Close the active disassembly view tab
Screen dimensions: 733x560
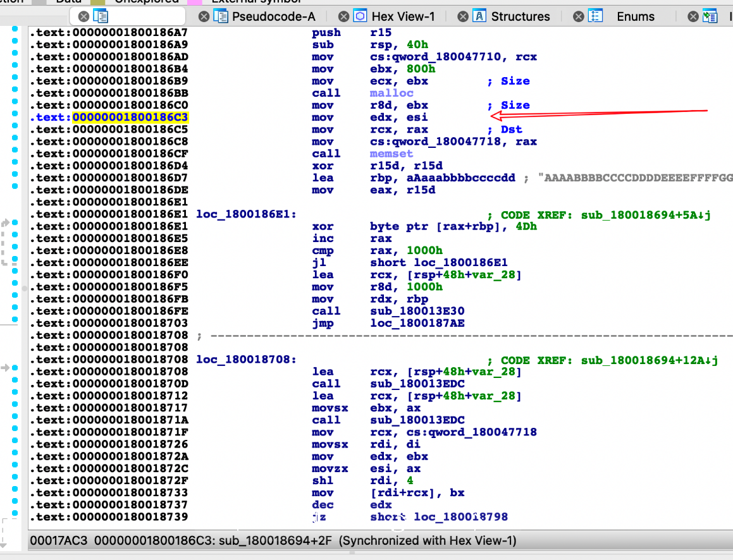point(83,16)
